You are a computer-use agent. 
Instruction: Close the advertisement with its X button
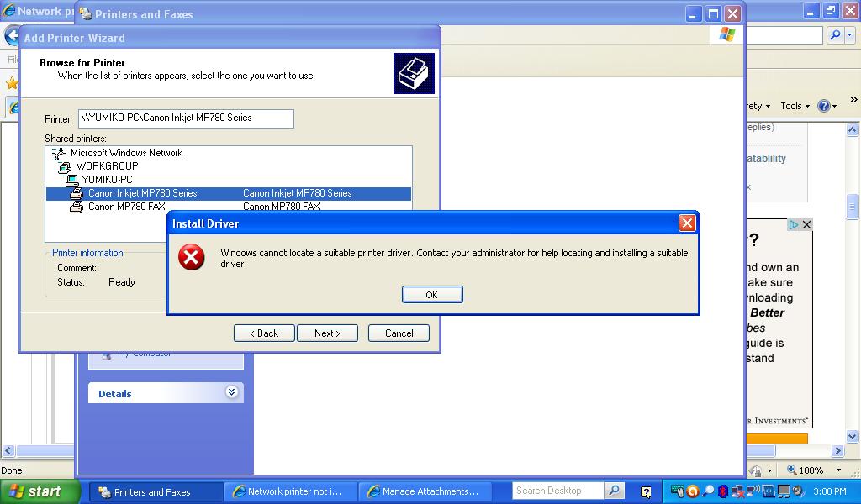806,224
